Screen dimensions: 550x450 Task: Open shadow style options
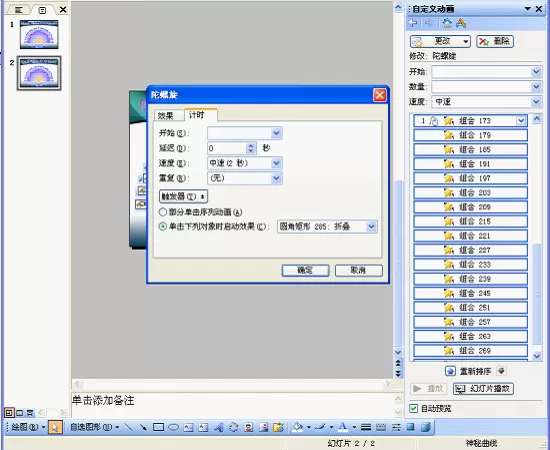[411, 427]
